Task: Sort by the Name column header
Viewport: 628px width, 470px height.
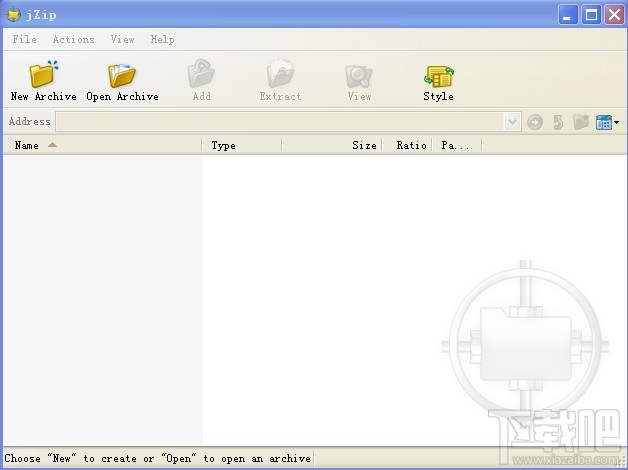Action: 102,145
